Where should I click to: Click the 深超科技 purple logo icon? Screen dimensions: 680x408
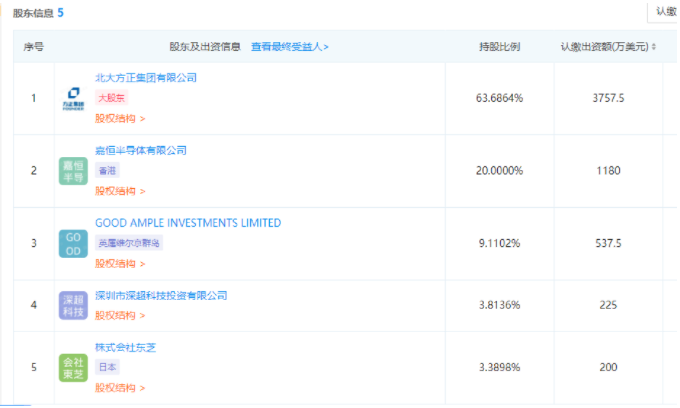tap(73, 305)
